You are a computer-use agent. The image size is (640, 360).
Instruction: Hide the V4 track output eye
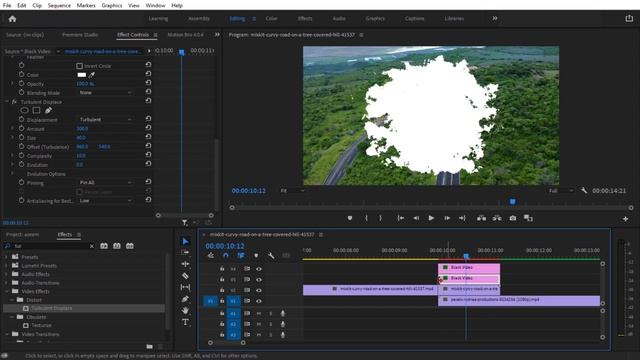(x=259, y=269)
